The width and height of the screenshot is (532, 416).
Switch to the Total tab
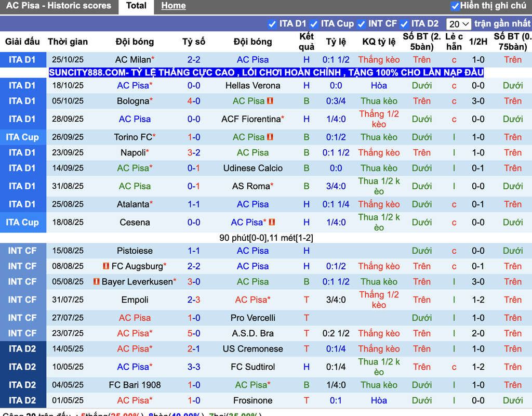136,6
